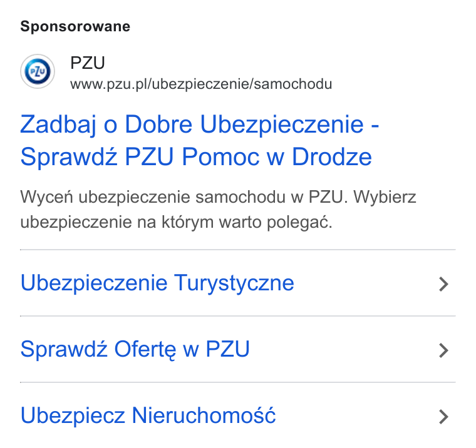Expand the Ubezpiecz Nieruchomość row

pos(238,415)
